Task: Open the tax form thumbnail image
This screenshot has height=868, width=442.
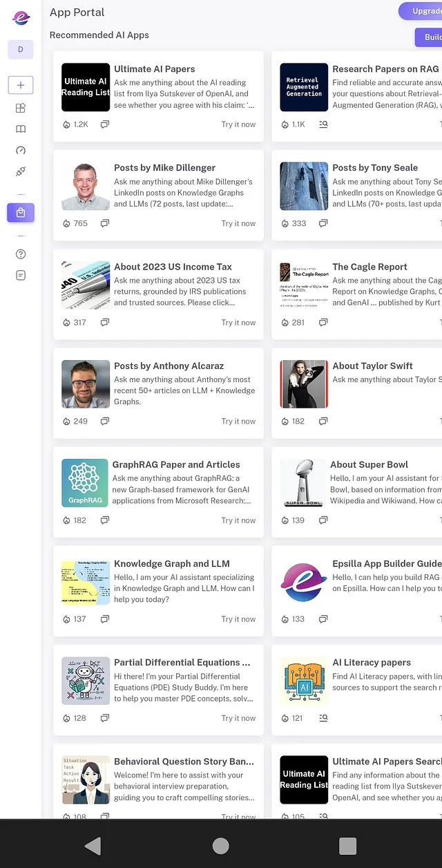Action: [x=86, y=285]
